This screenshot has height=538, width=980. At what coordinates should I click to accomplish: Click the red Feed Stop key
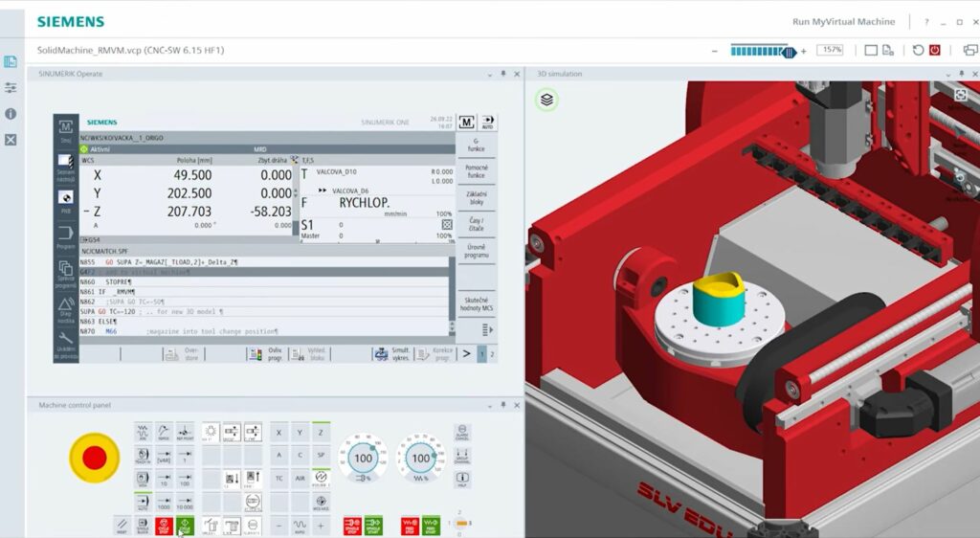pos(410,526)
